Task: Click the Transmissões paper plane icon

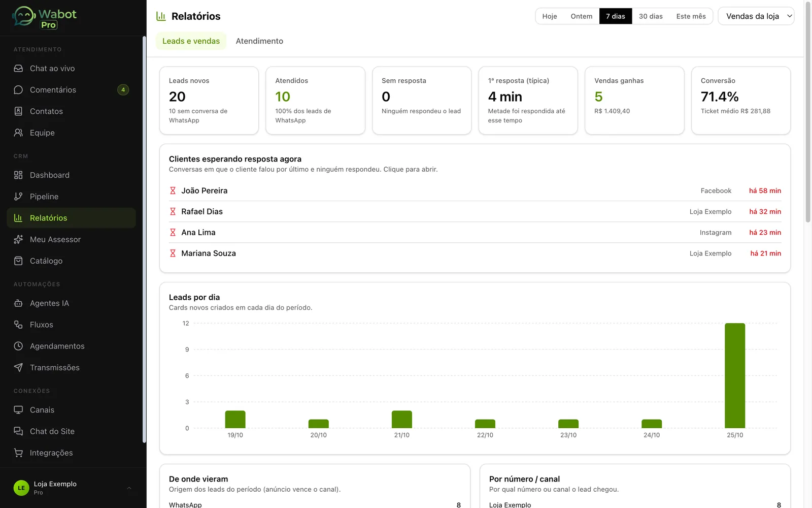Action: pyautogui.click(x=18, y=367)
